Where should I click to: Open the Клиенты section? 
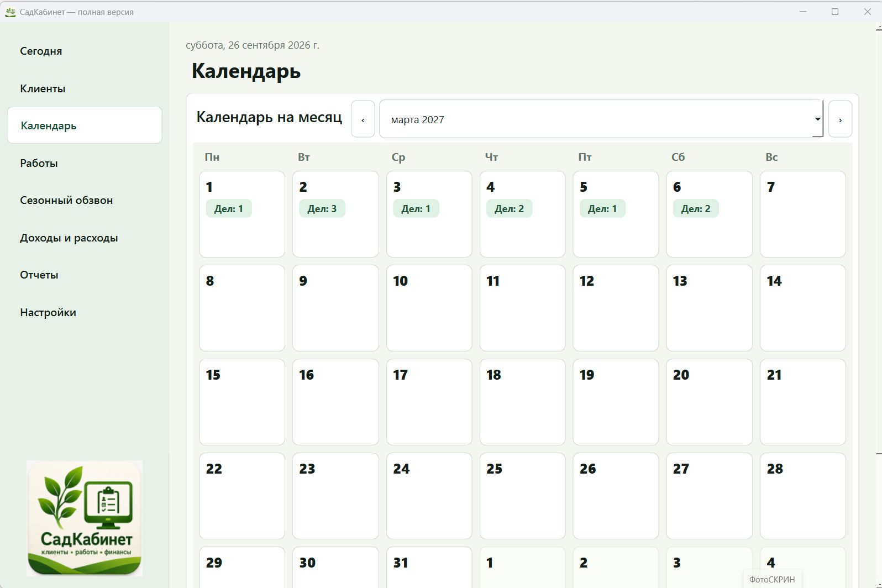(x=85, y=88)
